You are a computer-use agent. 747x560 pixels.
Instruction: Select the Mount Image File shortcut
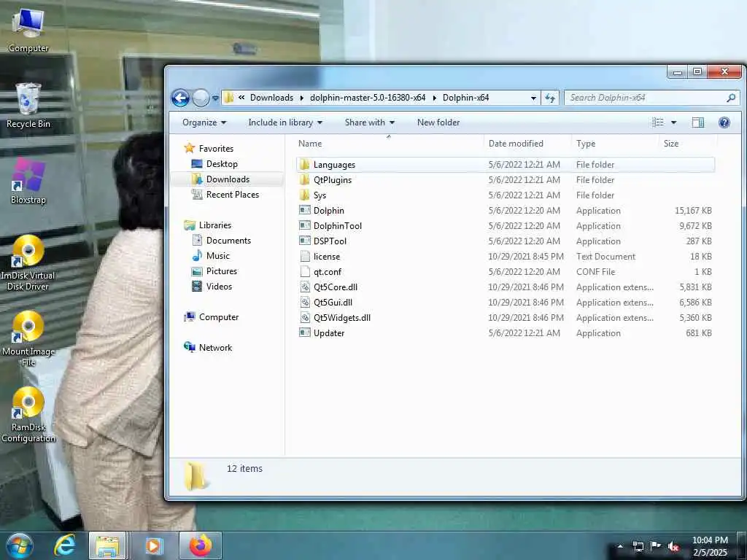coord(28,338)
